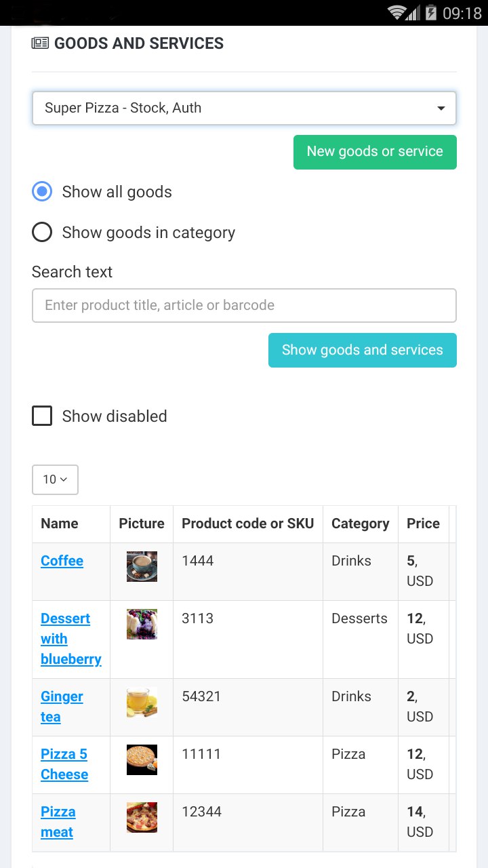
Task: Open the Pizza meat product picture
Action: [x=142, y=817]
